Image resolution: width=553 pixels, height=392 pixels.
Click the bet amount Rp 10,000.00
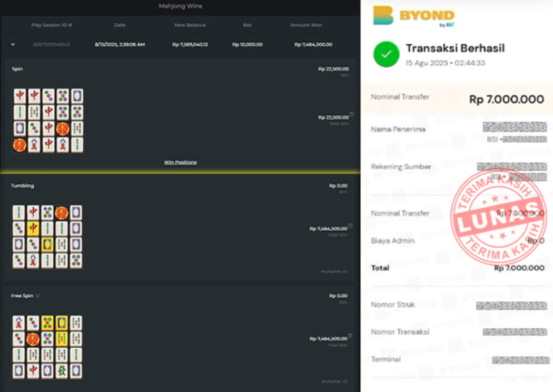coord(247,44)
